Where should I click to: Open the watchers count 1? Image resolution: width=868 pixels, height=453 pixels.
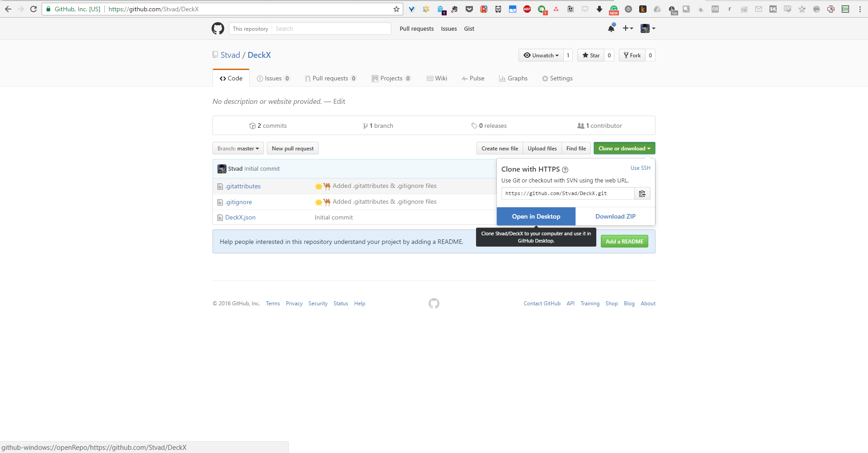[568, 55]
